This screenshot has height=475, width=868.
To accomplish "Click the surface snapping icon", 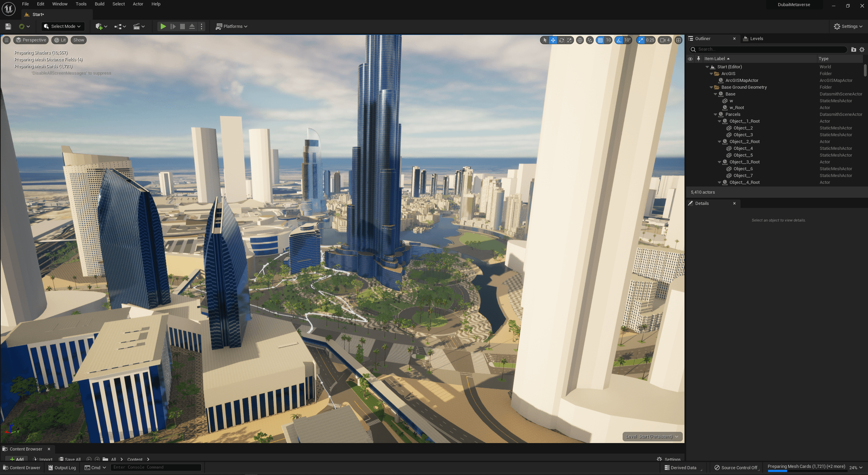I will coord(590,40).
